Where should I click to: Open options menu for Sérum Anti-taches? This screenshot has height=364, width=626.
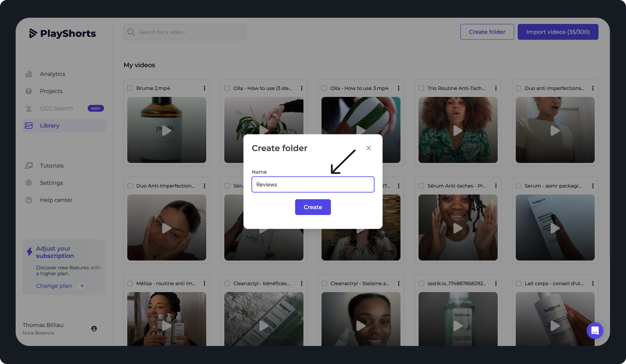[x=496, y=186]
